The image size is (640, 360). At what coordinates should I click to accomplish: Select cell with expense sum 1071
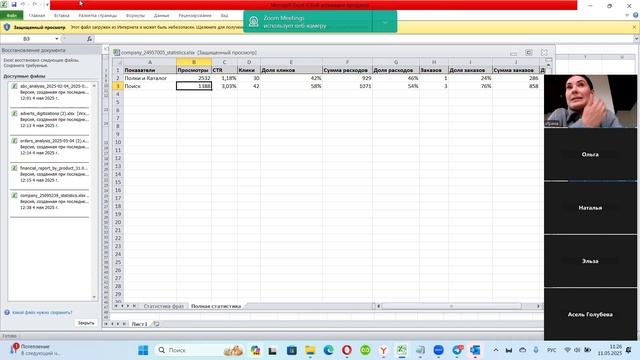click(x=347, y=86)
